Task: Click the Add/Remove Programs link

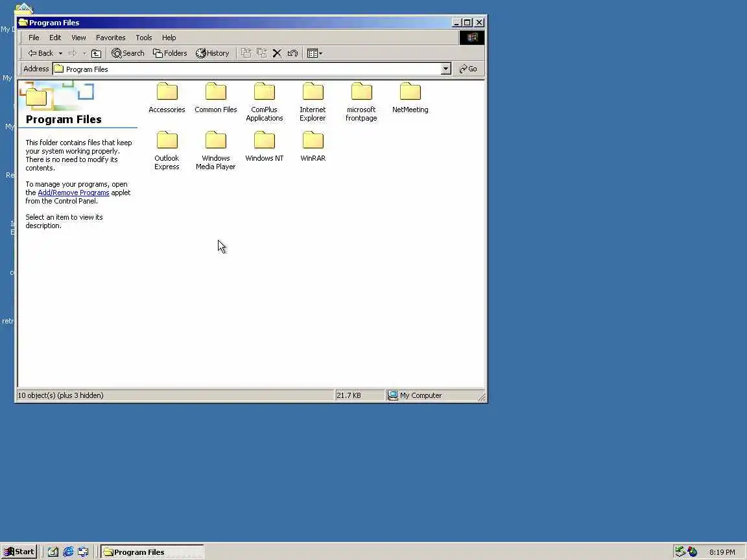Action: (73, 193)
